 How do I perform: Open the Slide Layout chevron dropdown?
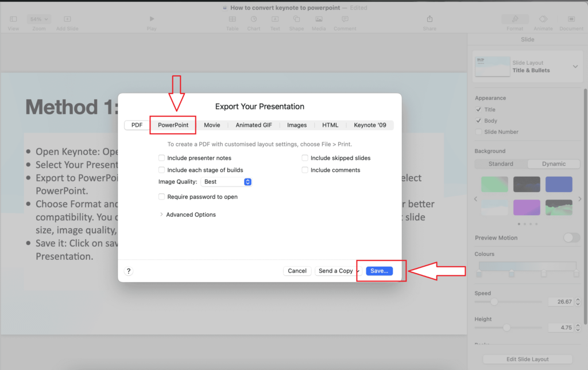[x=577, y=66]
